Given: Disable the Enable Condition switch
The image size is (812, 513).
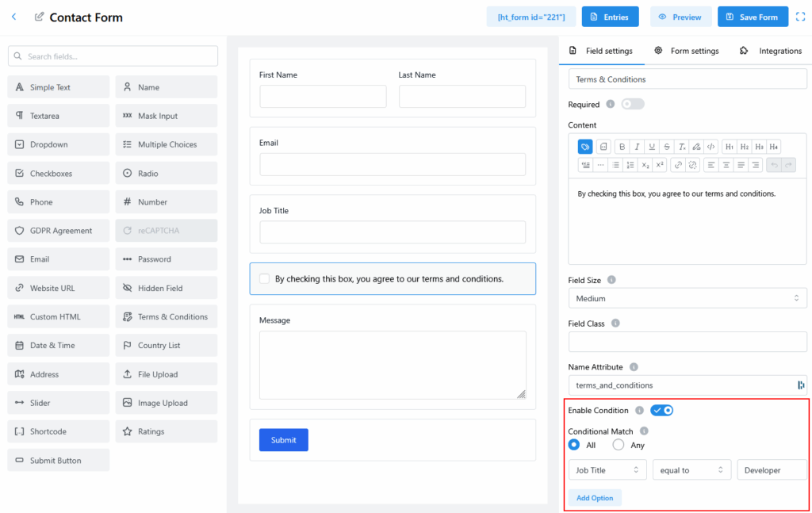Looking at the screenshot, I should click(661, 410).
